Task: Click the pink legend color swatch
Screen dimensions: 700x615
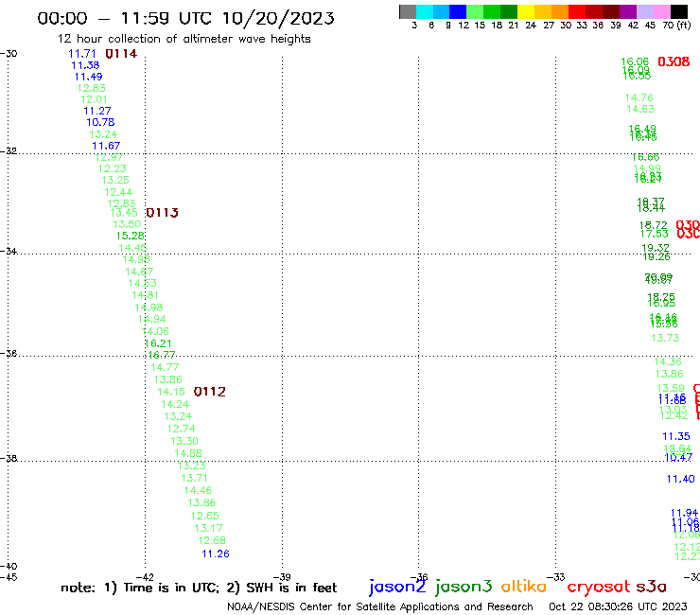Action: point(661,11)
